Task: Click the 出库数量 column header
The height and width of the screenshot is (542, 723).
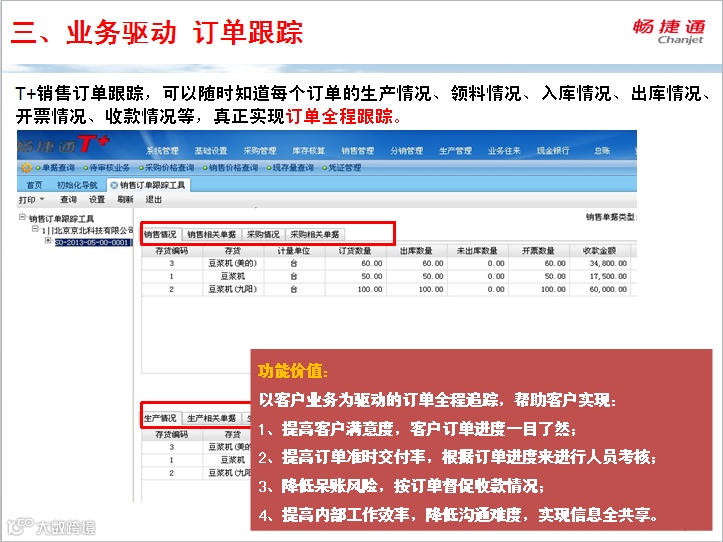Action: click(x=416, y=251)
